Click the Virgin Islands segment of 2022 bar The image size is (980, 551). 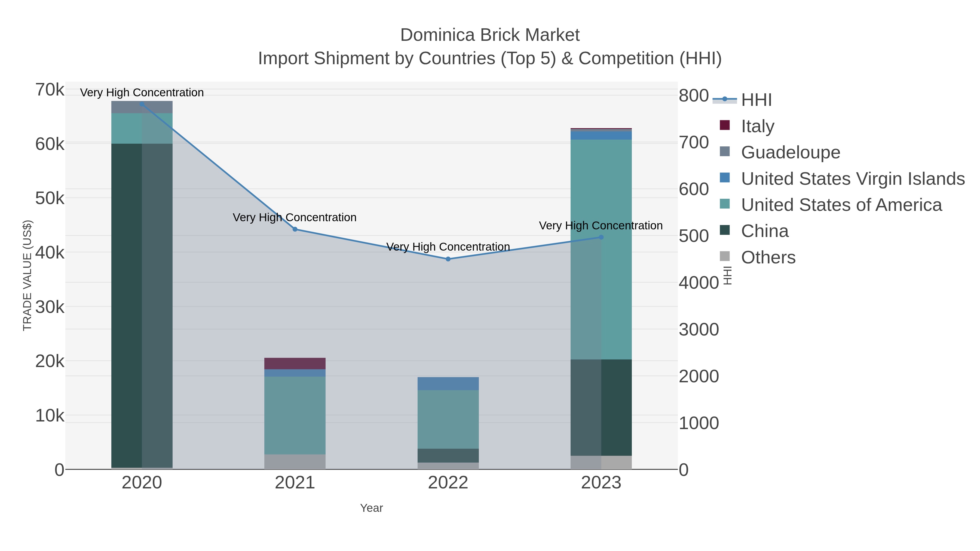[448, 383]
